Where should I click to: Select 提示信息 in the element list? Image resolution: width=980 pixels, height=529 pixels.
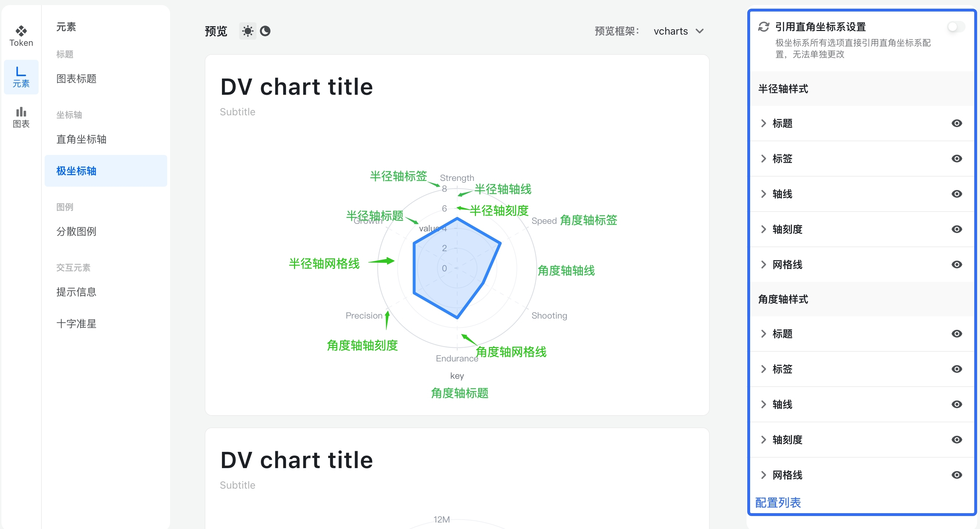point(76,292)
